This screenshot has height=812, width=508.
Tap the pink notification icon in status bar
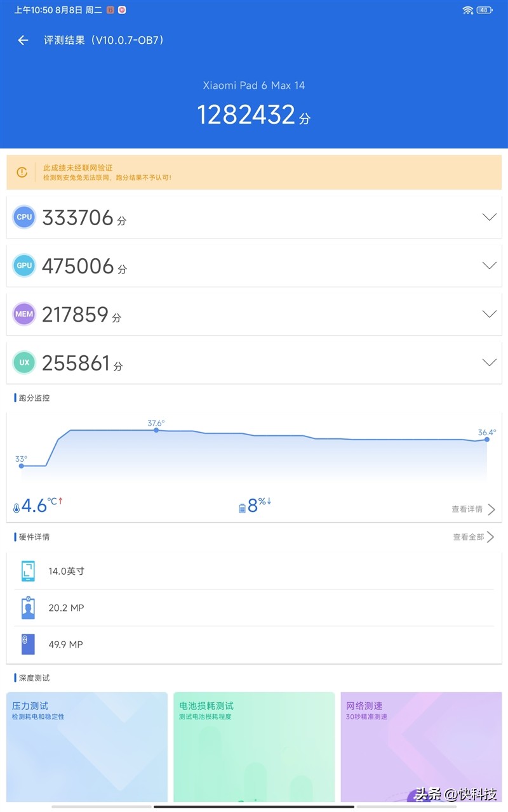(x=122, y=10)
